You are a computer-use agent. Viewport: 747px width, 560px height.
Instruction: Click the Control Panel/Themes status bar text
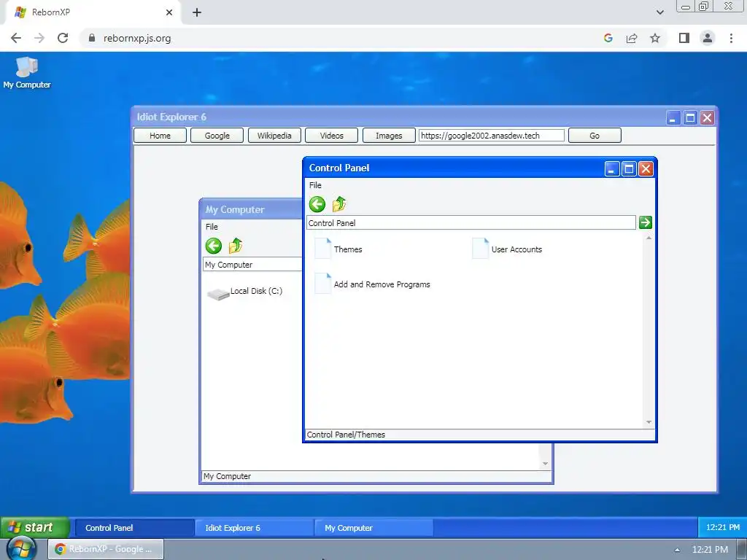coord(346,435)
